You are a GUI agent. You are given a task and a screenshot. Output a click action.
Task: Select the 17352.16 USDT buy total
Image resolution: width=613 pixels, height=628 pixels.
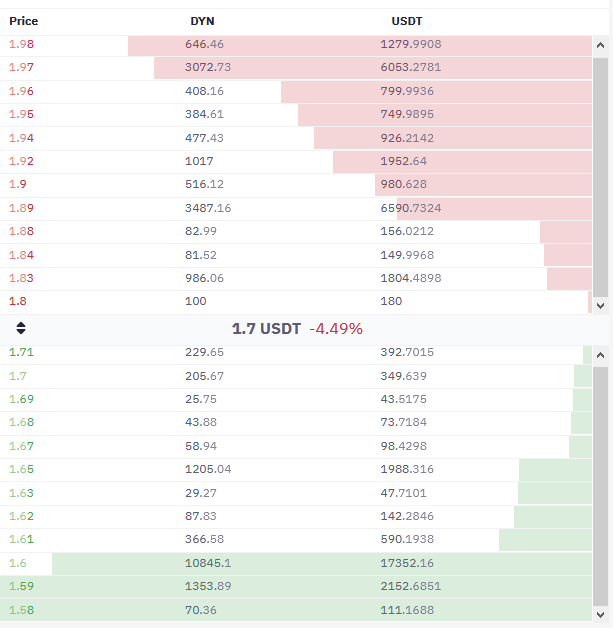point(407,563)
